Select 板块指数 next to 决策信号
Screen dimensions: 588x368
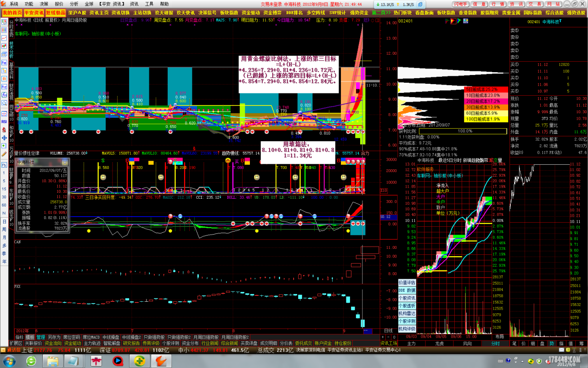point(230,12)
